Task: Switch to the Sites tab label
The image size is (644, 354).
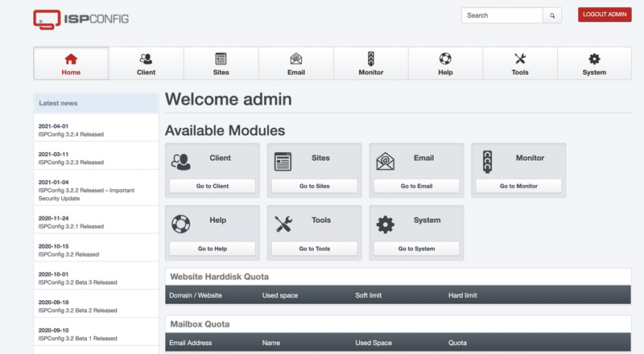Action: [x=221, y=72]
